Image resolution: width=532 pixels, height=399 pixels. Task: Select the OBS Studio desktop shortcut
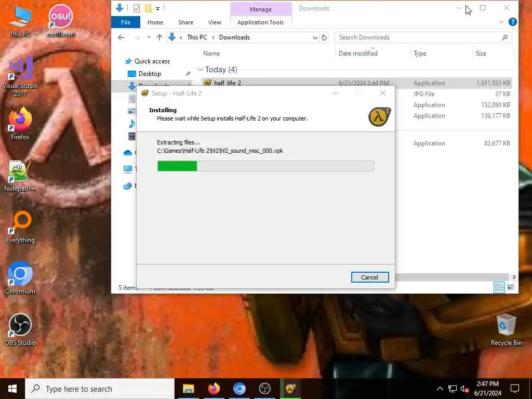[20, 330]
